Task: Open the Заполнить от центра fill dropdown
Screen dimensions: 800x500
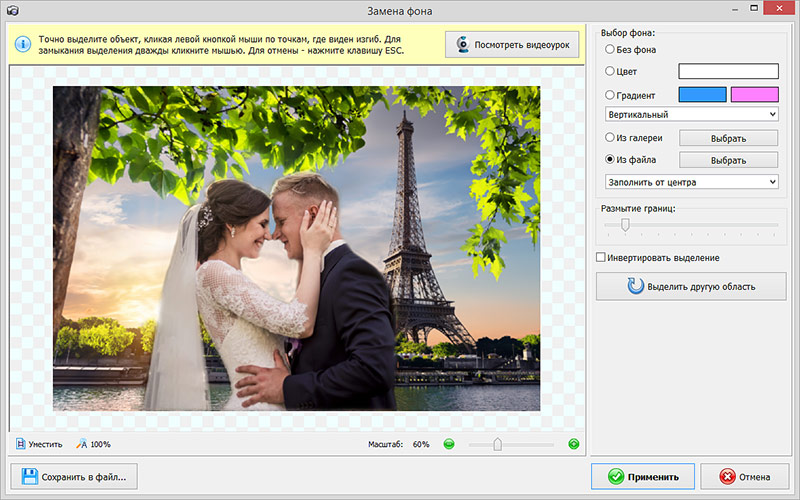Action: (x=692, y=182)
